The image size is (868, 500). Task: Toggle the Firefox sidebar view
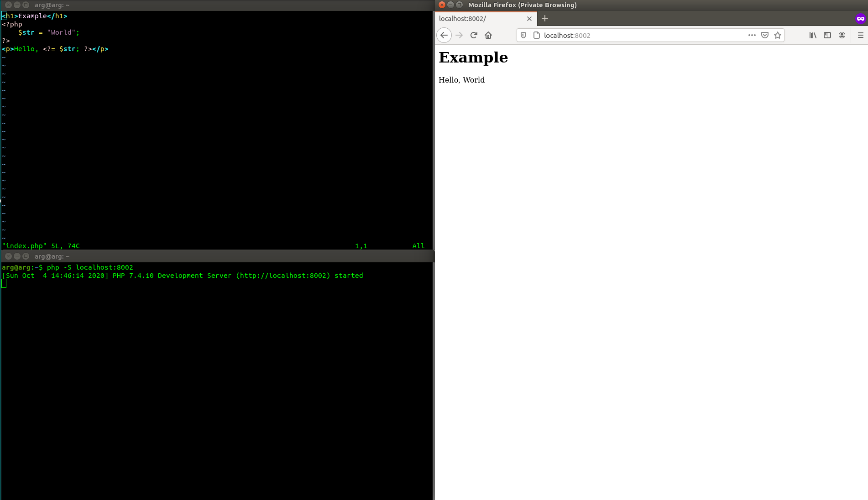[x=827, y=35]
